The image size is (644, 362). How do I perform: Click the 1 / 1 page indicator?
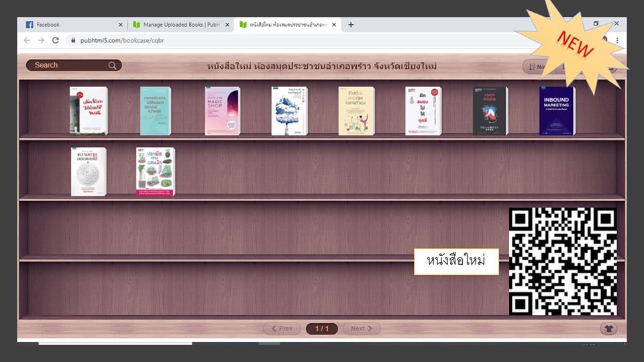tap(322, 328)
